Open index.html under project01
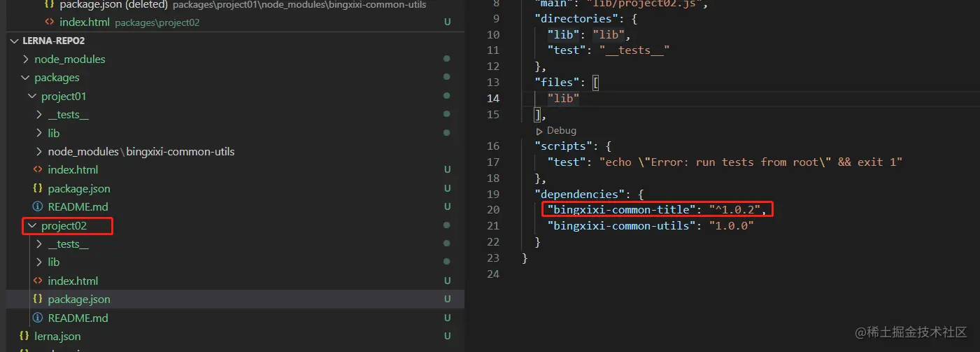Image resolution: width=980 pixels, height=352 pixels. 73,170
